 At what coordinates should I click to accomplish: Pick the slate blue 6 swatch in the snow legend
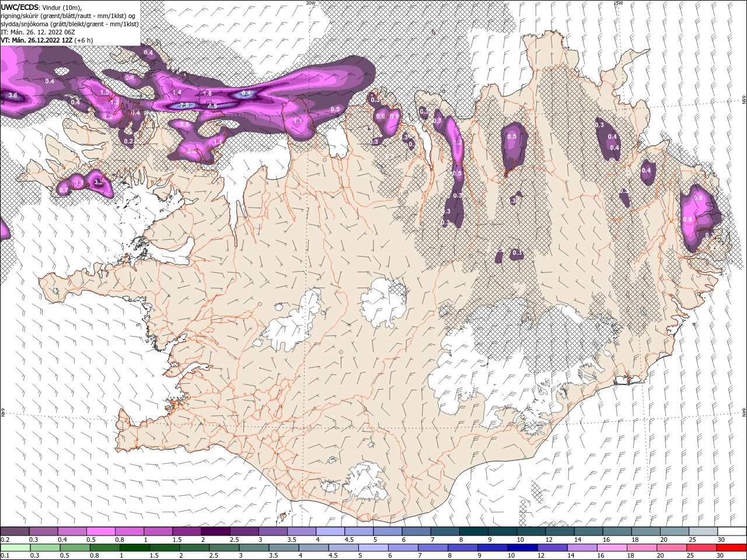point(417,531)
